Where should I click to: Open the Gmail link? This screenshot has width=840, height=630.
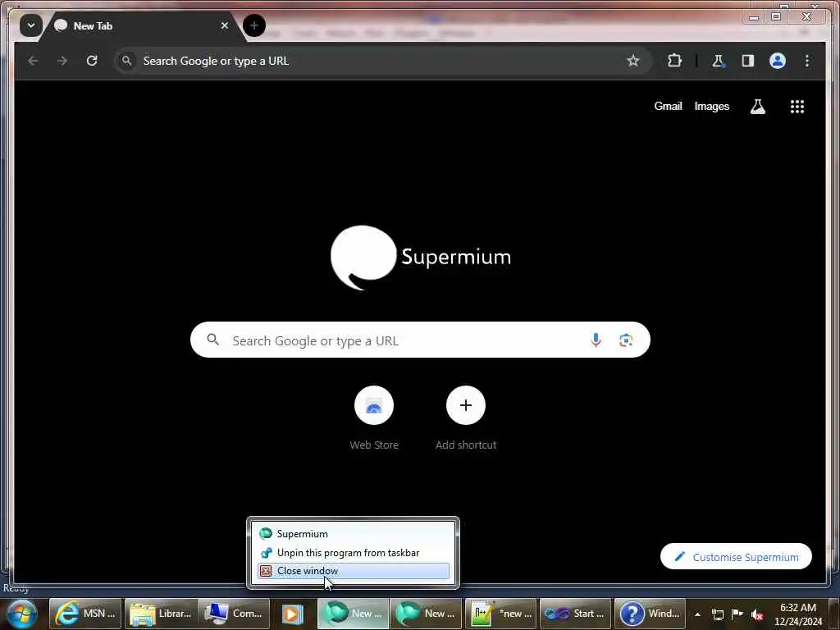click(x=668, y=106)
